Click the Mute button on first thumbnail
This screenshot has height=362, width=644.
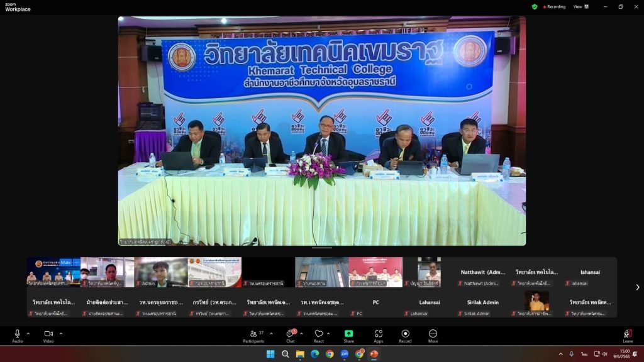(x=65, y=263)
